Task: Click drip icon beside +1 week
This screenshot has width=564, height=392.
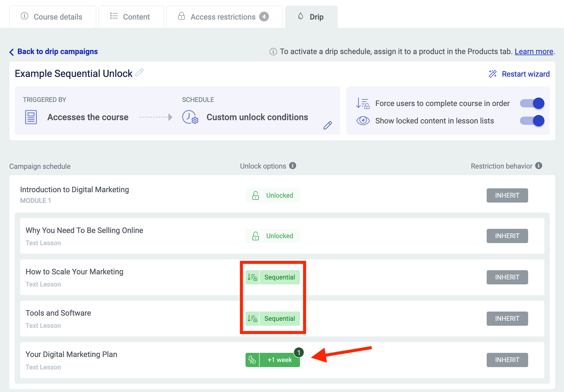Action: (x=252, y=360)
